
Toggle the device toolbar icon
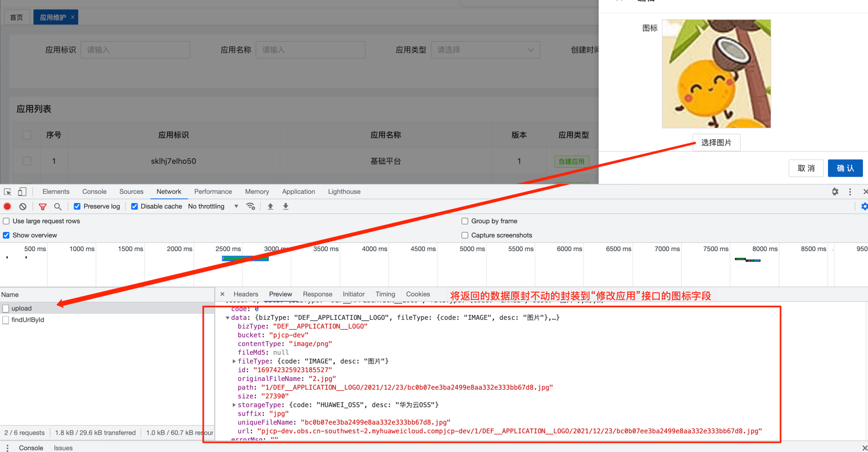(x=22, y=192)
